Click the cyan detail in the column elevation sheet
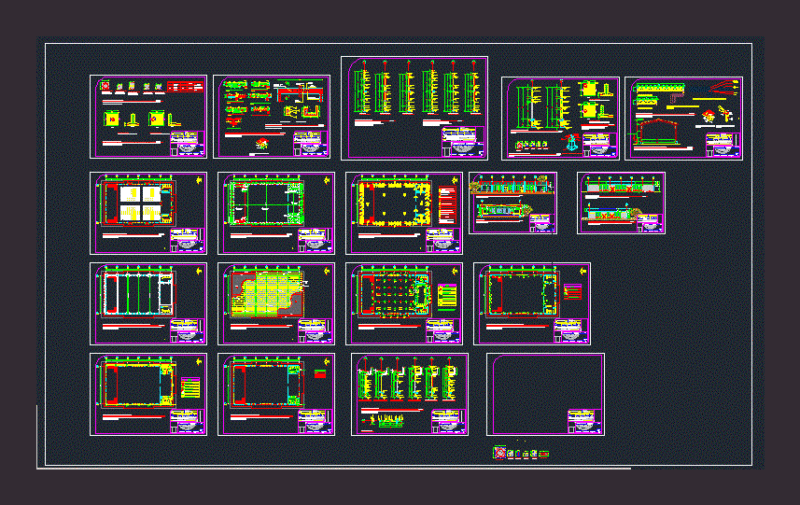This screenshot has width=800, height=505. click(x=571, y=143)
